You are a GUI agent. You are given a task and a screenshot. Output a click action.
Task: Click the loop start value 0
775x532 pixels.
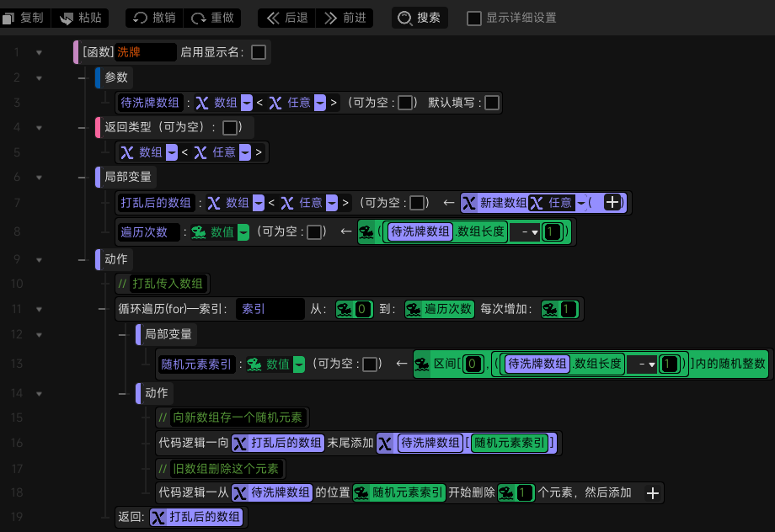[x=361, y=309]
